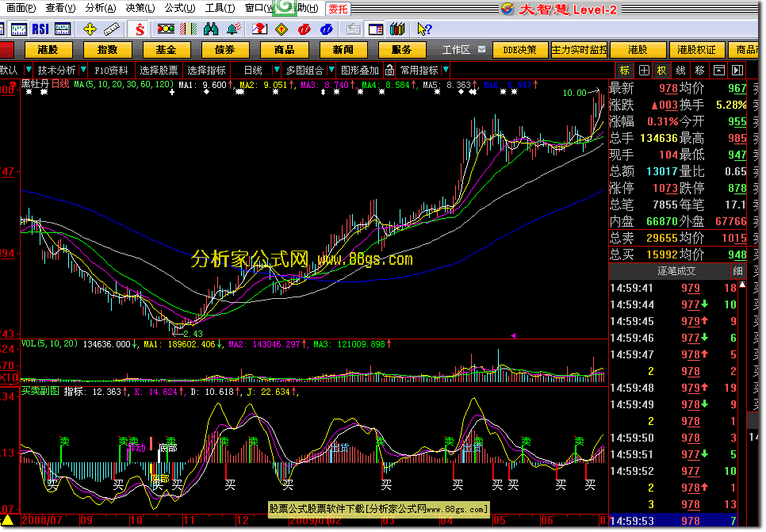Click the 图形叠加 tab
766x532 pixels.
[360, 71]
